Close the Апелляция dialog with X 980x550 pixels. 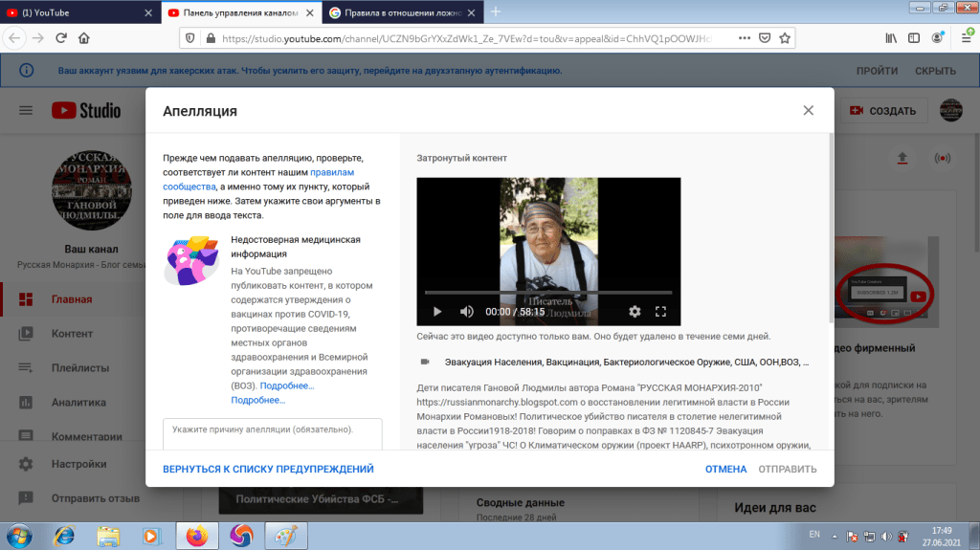pyautogui.click(x=809, y=110)
